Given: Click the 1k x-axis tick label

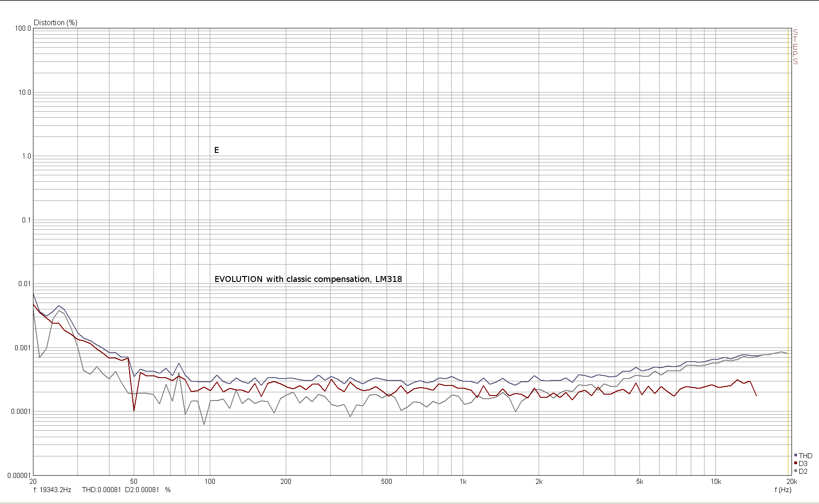Looking at the screenshot, I should pos(463,482).
